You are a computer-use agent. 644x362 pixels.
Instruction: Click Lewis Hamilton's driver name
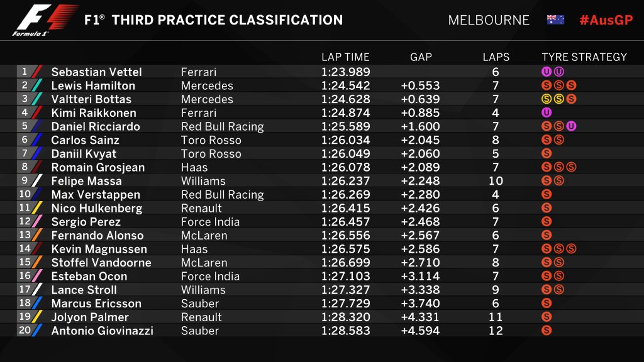(93, 85)
